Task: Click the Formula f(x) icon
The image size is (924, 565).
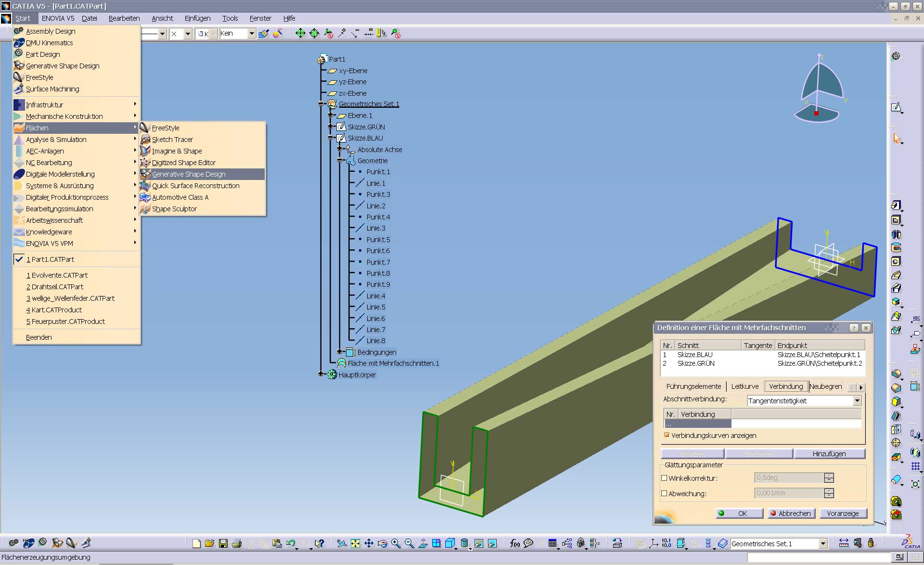Action: click(x=515, y=543)
